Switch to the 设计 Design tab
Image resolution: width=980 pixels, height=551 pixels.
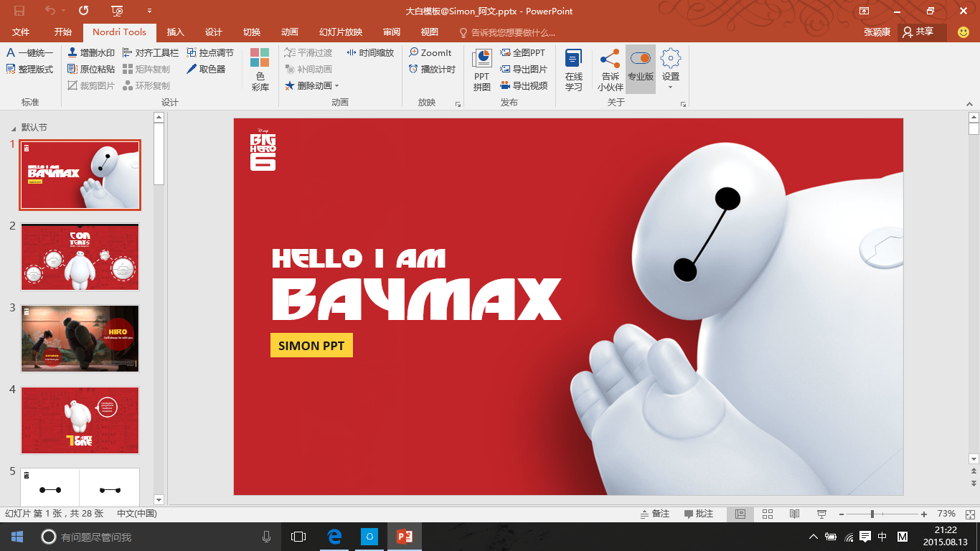tap(214, 32)
